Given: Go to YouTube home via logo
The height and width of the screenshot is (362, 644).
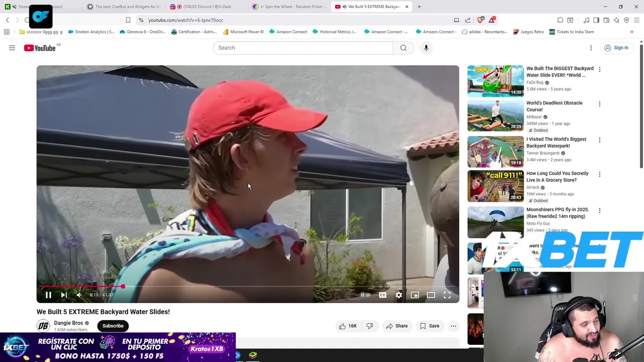Looking at the screenshot, I should coord(40,48).
